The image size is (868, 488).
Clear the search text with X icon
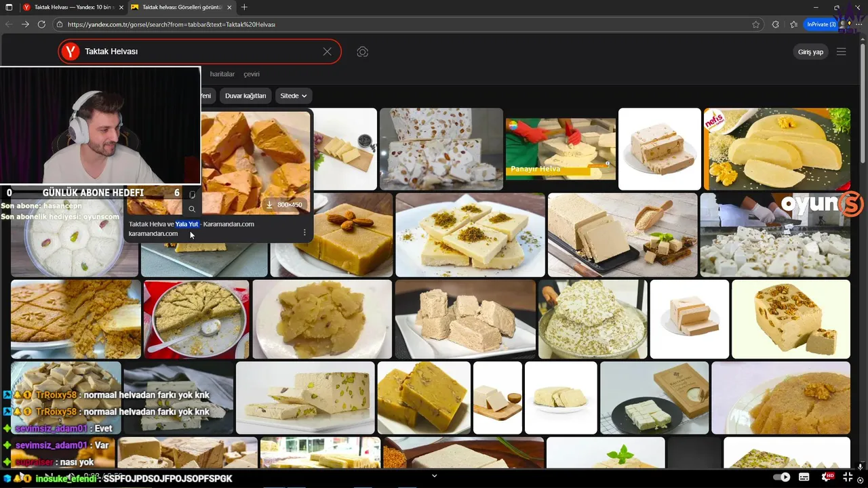click(x=328, y=52)
